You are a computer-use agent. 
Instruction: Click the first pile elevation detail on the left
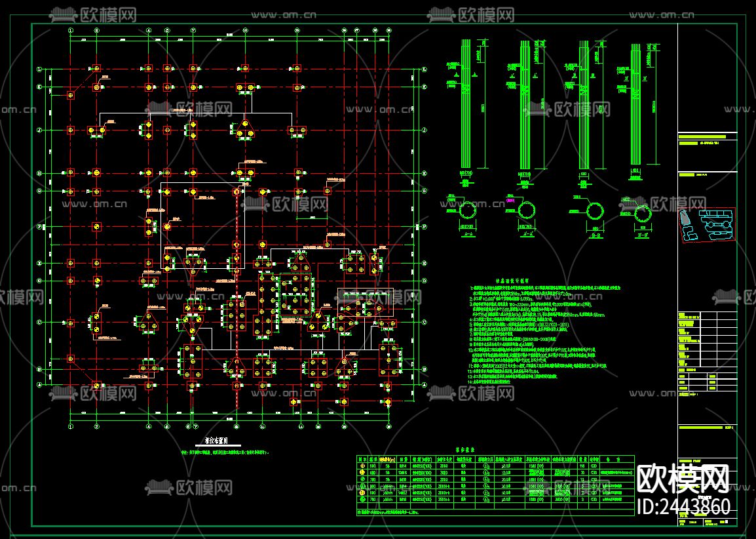[x=465, y=104]
